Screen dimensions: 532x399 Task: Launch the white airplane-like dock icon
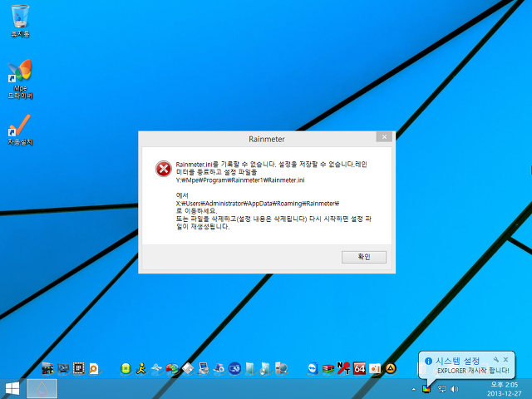[x=156, y=368]
